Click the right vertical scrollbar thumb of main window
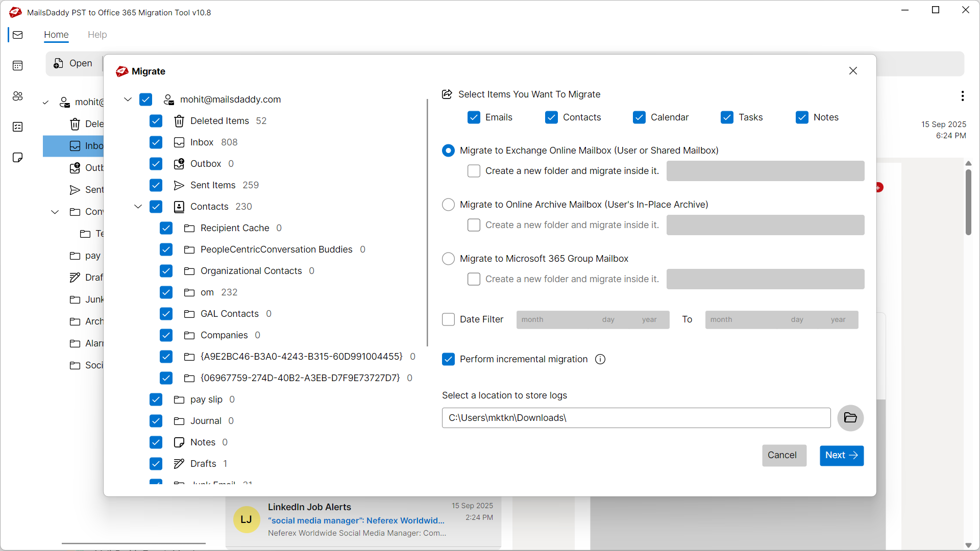The image size is (980, 551). point(968,202)
